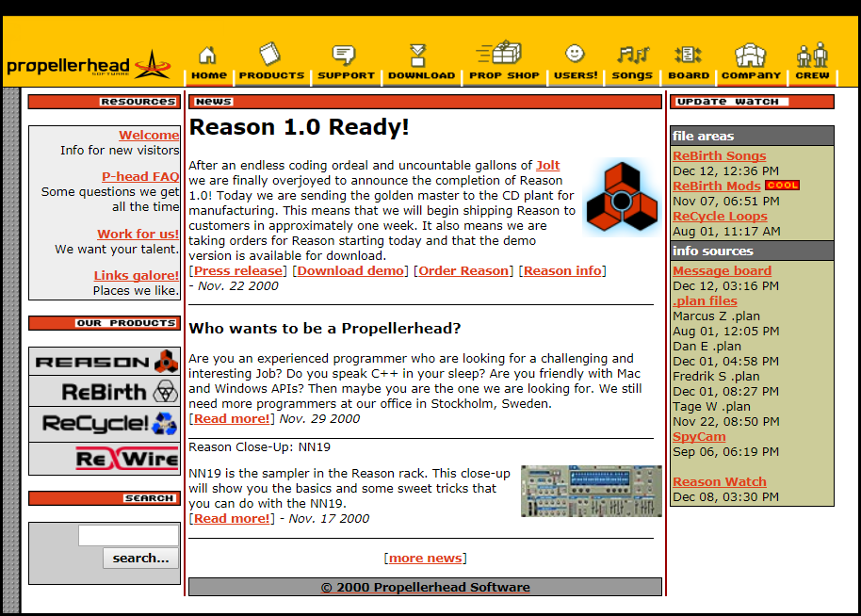The width and height of the screenshot is (861, 616).
Task: Click the Home house icon
Action: pyautogui.click(x=207, y=56)
